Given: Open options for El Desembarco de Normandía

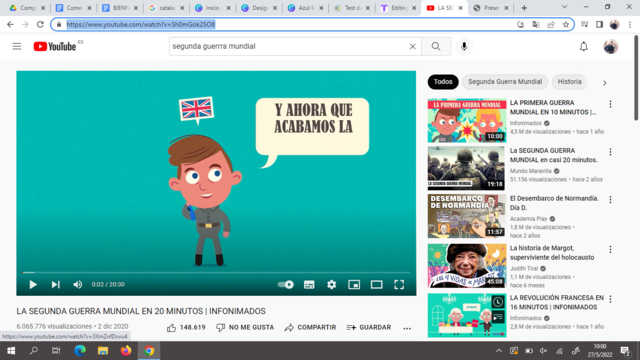Looking at the screenshot, I should click(x=610, y=200).
